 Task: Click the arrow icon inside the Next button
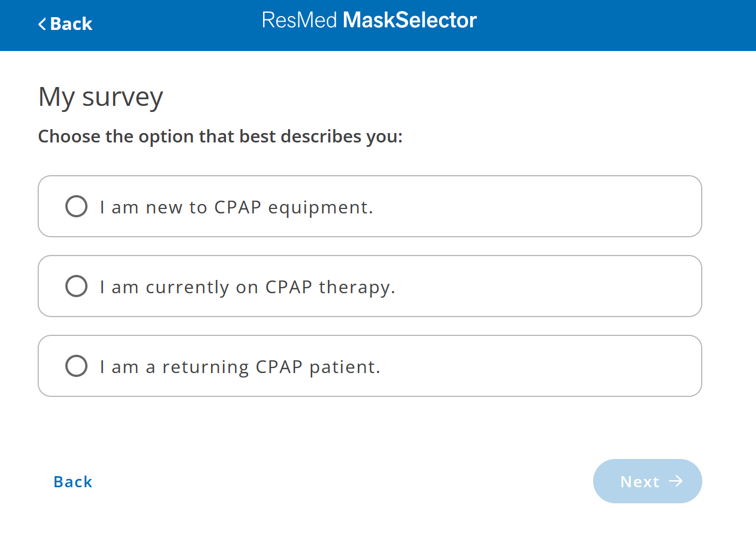tap(676, 481)
